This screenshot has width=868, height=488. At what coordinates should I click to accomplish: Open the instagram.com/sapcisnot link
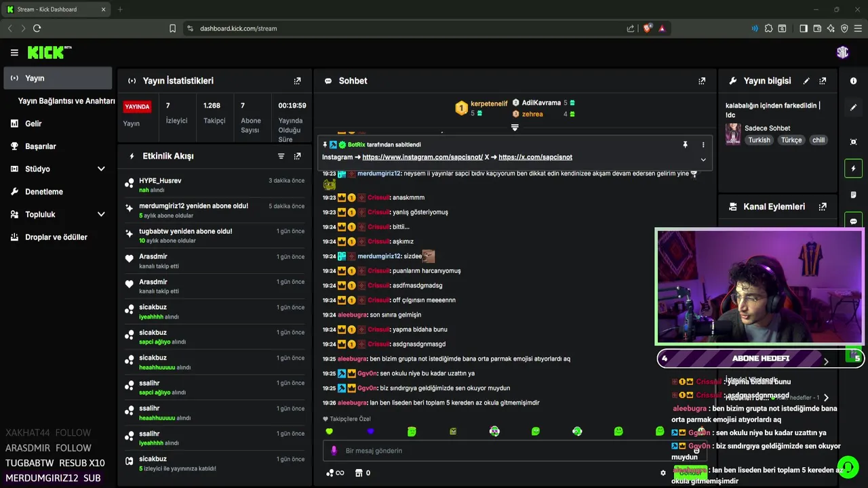[x=422, y=157]
